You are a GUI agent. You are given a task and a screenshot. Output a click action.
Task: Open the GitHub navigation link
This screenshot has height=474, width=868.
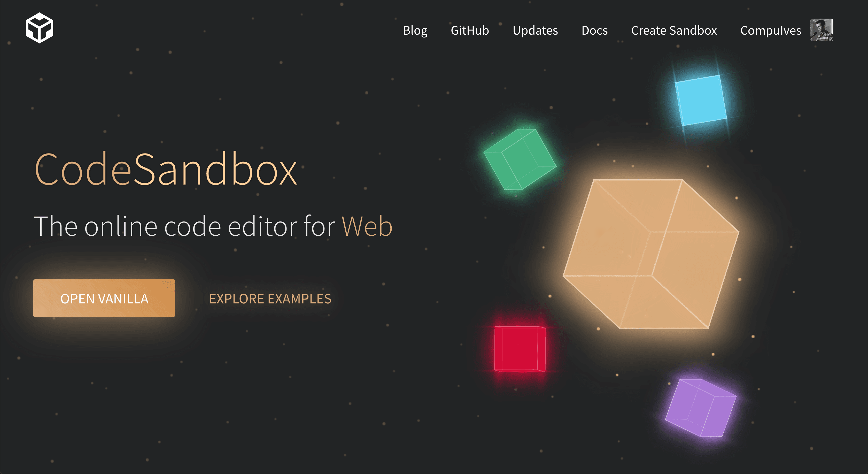pos(470,30)
